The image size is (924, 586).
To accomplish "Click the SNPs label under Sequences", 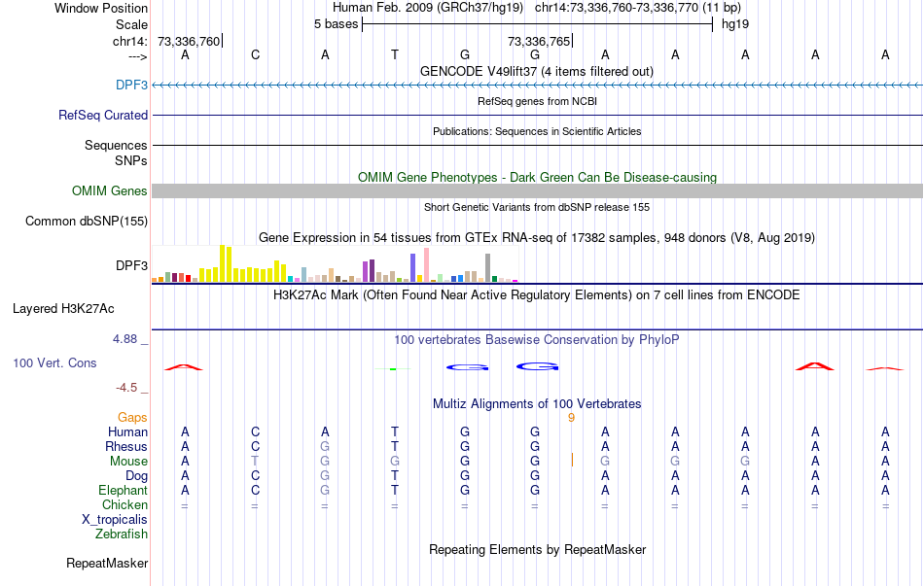I will [x=131, y=160].
